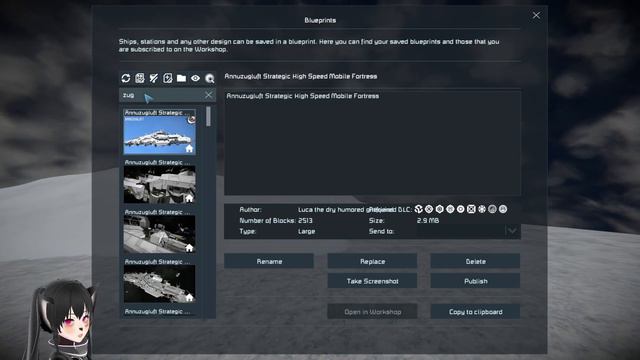
Task: Click the grouping icon next to refresh
Action: 140,78
